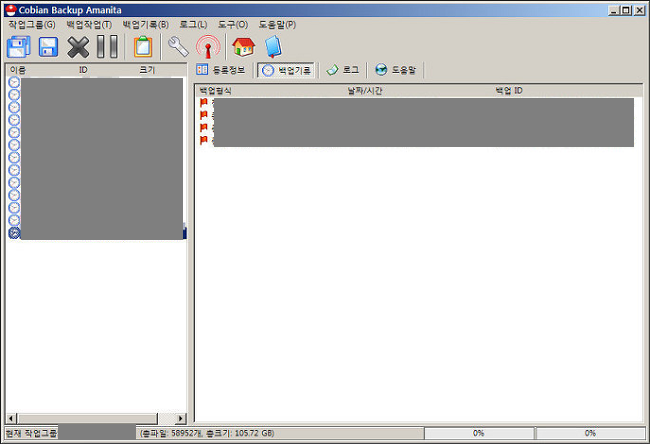Open help via blue book icon
This screenshot has width=650, height=444.
273,46
